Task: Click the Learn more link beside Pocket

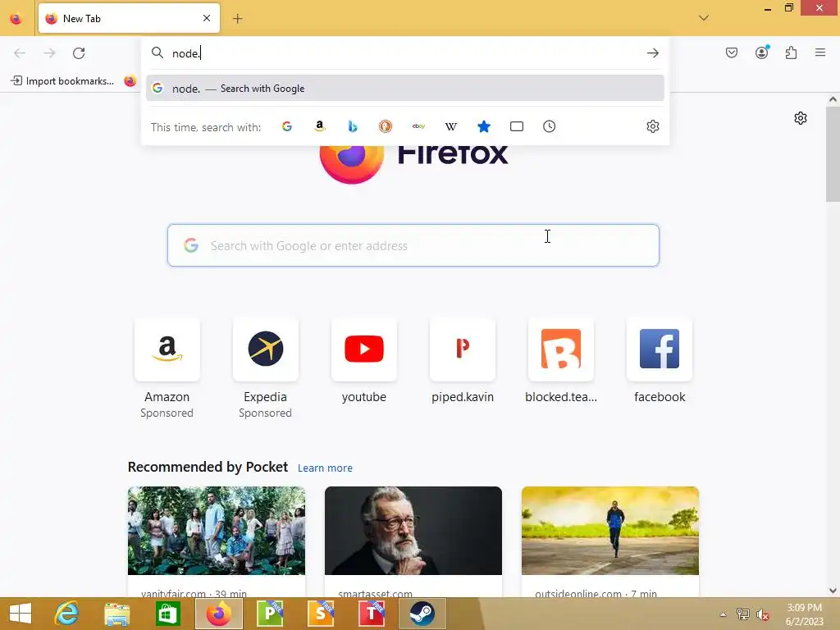Action: (x=325, y=468)
